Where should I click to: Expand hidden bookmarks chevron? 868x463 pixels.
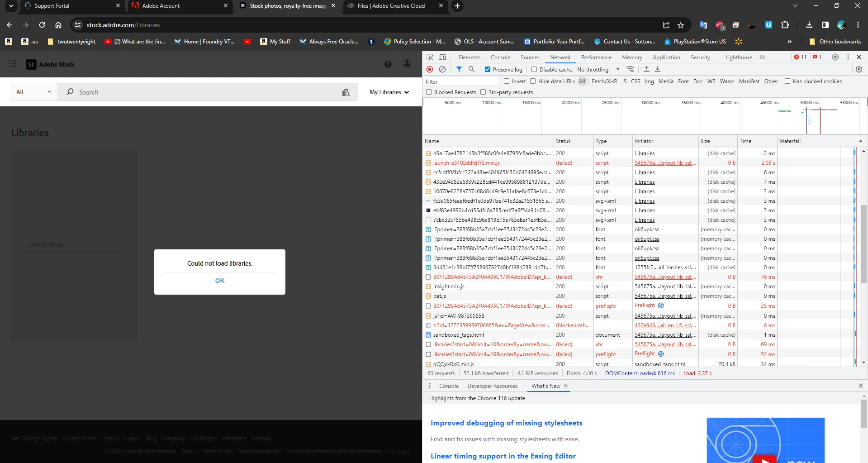[789, 41]
